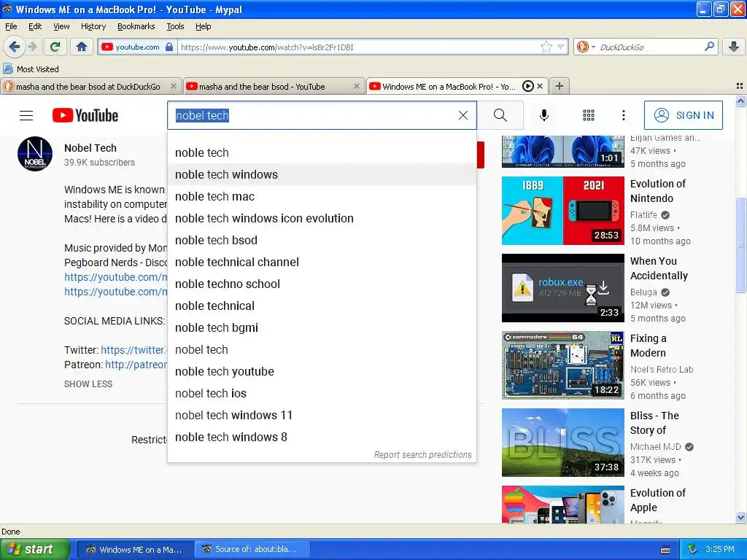Open the Bliss story video thumbnail
This screenshot has width=747, height=560.
click(x=562, y=443)
